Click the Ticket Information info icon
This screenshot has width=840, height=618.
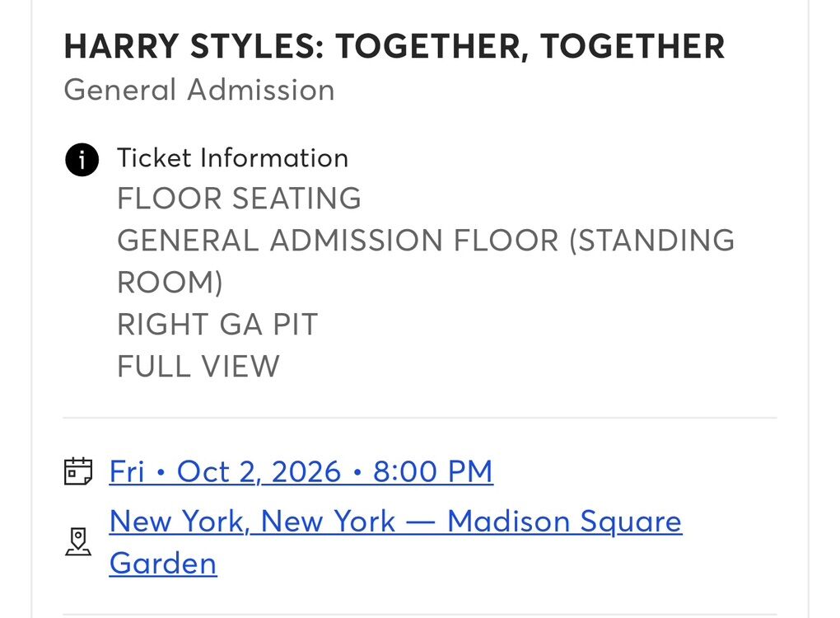coord(81,159)
